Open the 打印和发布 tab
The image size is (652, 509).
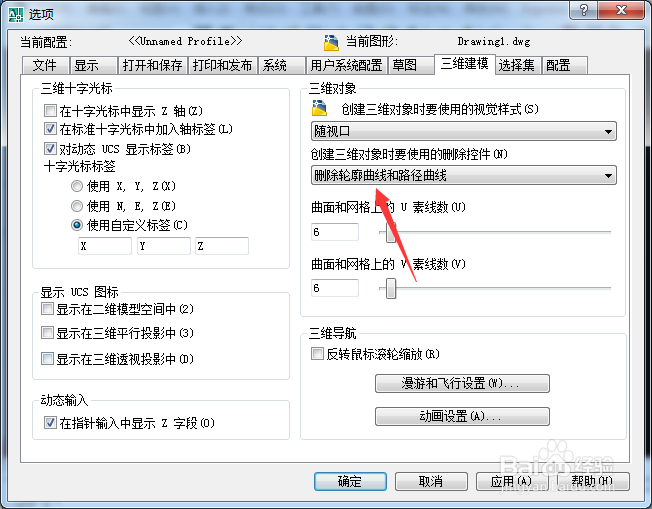tap(222, 66)
